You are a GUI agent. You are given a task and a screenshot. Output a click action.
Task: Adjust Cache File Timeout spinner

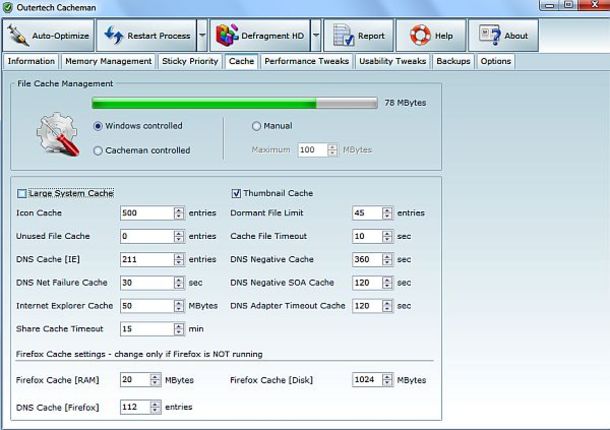[387, 236]
